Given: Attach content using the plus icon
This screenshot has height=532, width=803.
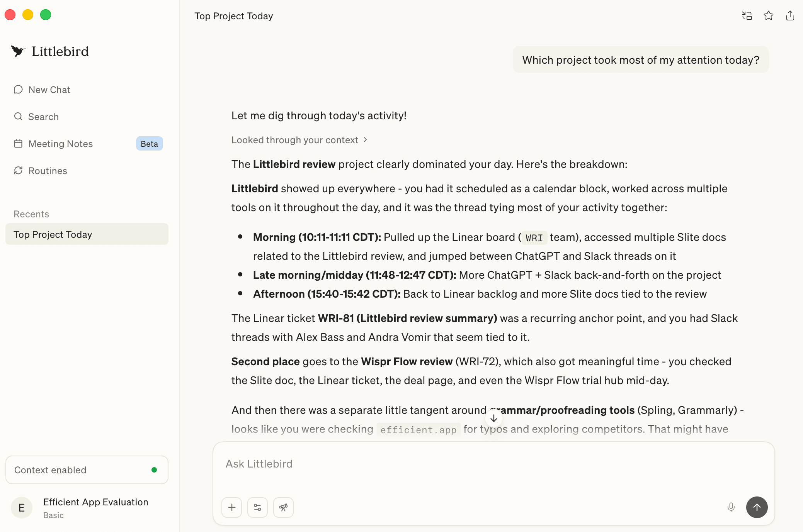Looking at the screenshot, I should [x=231, y=507].
